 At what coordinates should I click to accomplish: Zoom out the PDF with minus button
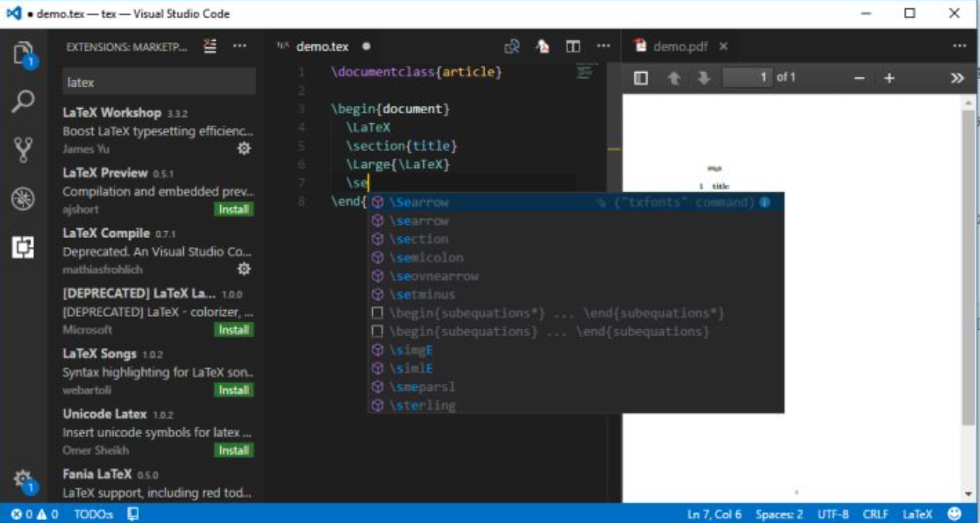coord(859,78)
